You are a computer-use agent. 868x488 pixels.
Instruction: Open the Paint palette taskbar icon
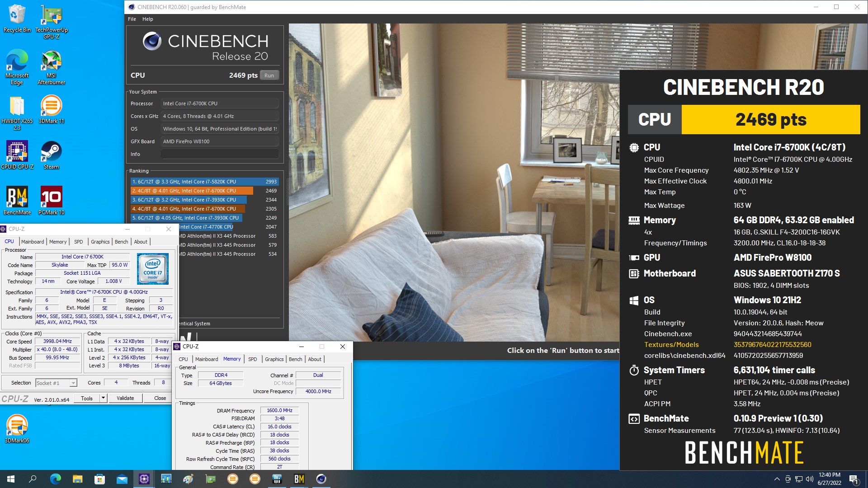click(188, 479)
